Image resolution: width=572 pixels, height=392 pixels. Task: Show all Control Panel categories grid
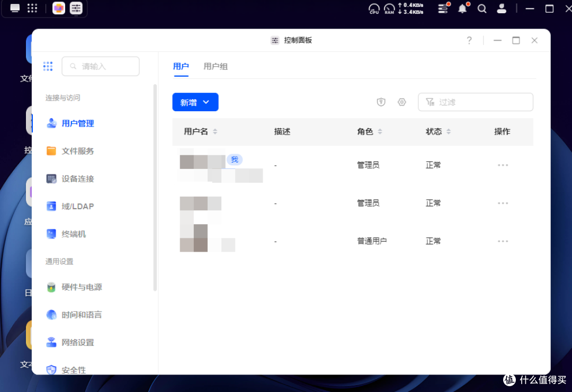[x=48, y=66]
